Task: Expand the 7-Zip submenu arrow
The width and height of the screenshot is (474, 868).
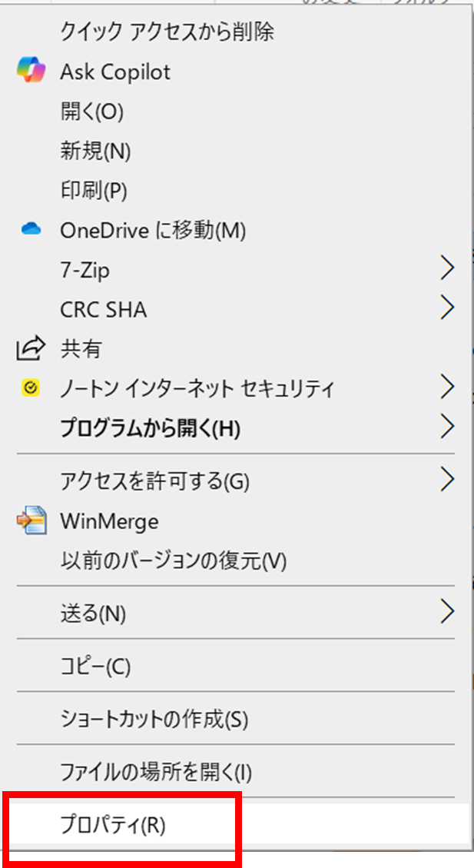Action: [x=447, y=269]
